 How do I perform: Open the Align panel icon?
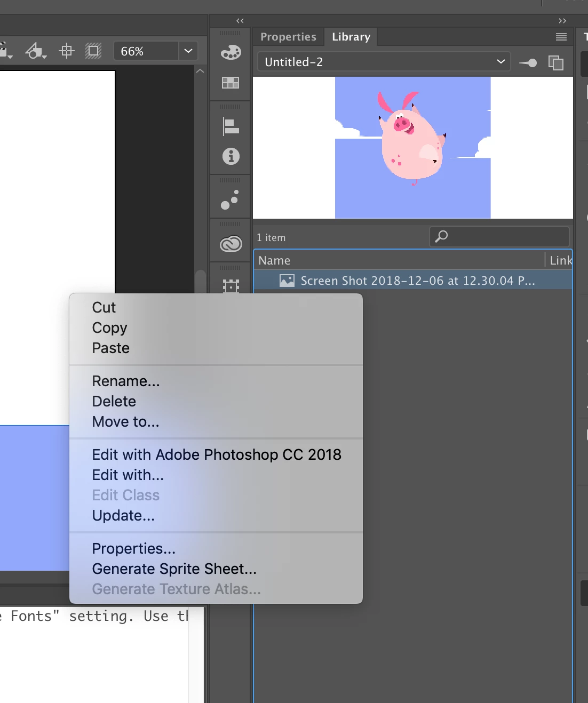[x=231, y=126]
